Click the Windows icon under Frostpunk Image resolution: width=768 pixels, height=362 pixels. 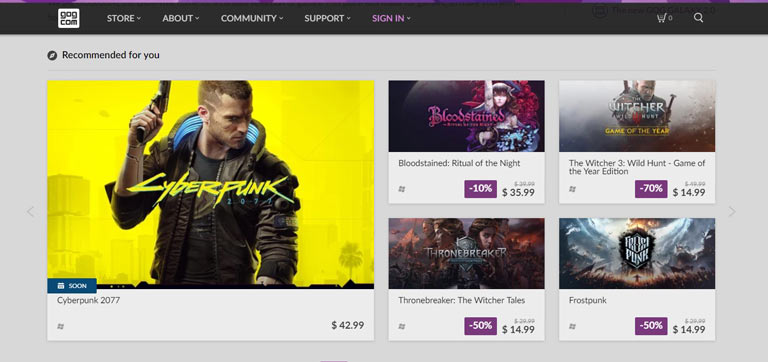click(573, 326)
